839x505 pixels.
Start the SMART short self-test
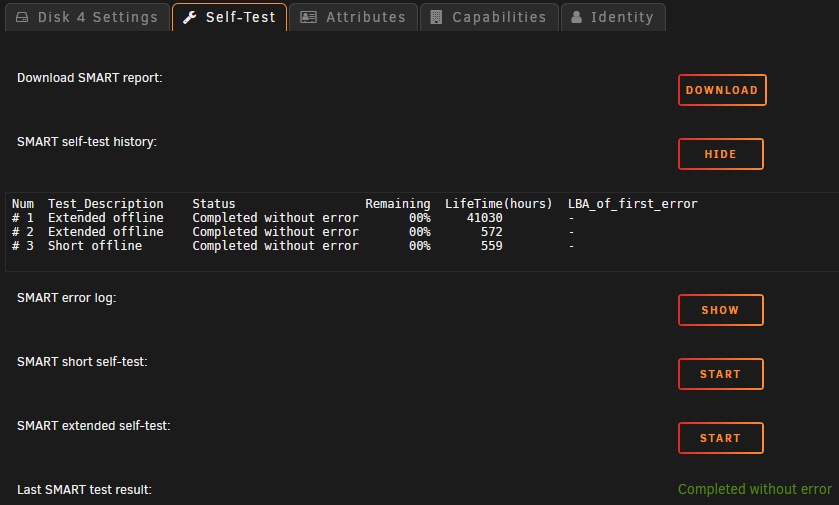tap(720, 374)
